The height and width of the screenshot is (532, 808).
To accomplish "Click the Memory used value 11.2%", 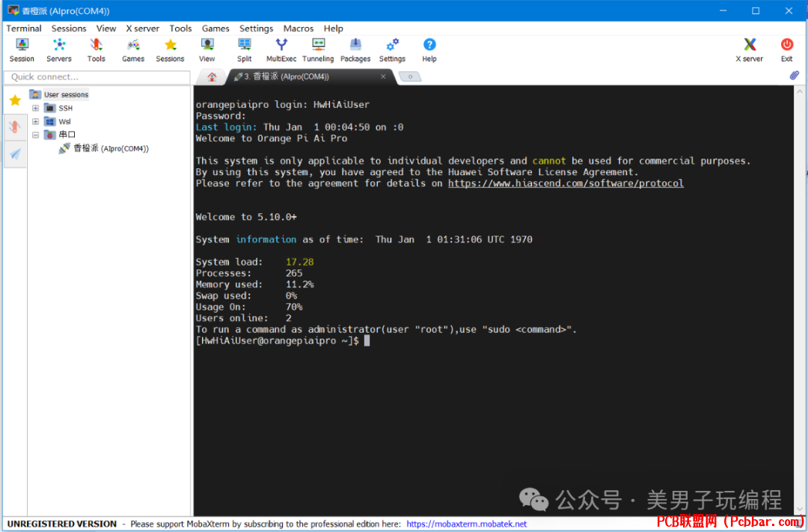I will (299, 284).
